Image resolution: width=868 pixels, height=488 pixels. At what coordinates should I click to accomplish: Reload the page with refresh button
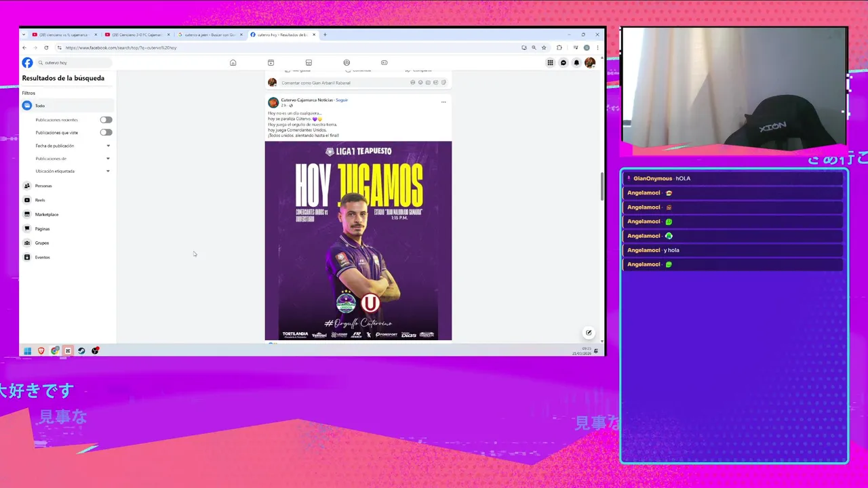coord(46,47)
